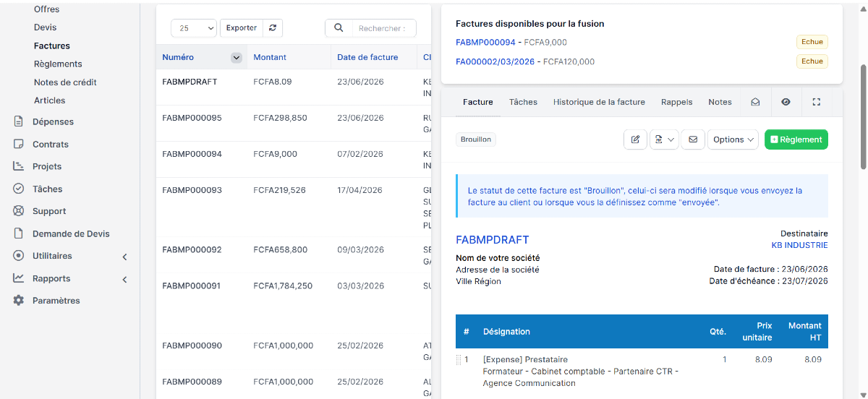Open the PDF file dropdown button
The height and width of the screenshot is (399, 868).
tap(664, 140)
